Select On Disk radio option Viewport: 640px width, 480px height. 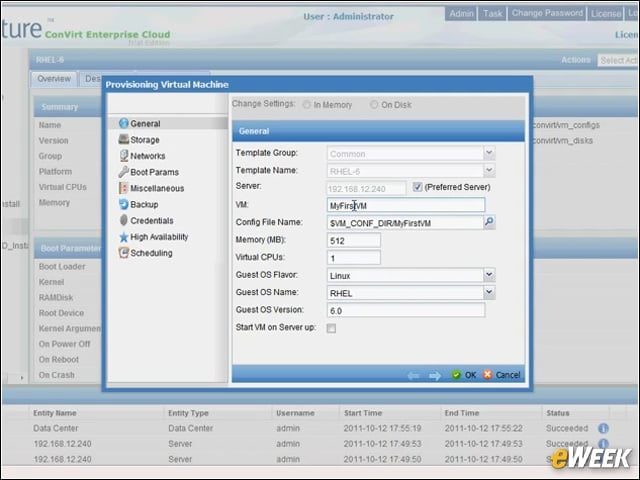pyautogui.click(x=374, y=105)
